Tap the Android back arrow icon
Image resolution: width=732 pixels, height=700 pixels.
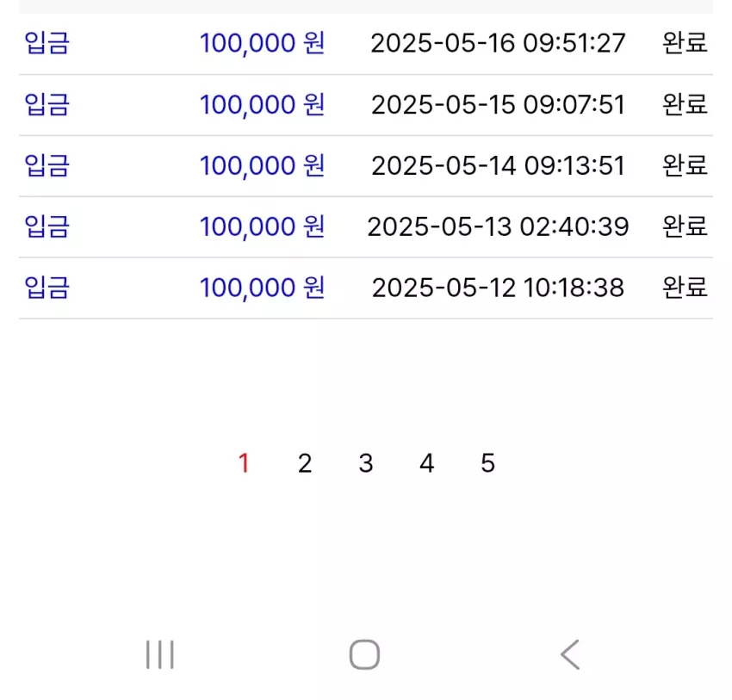[570, 654]
